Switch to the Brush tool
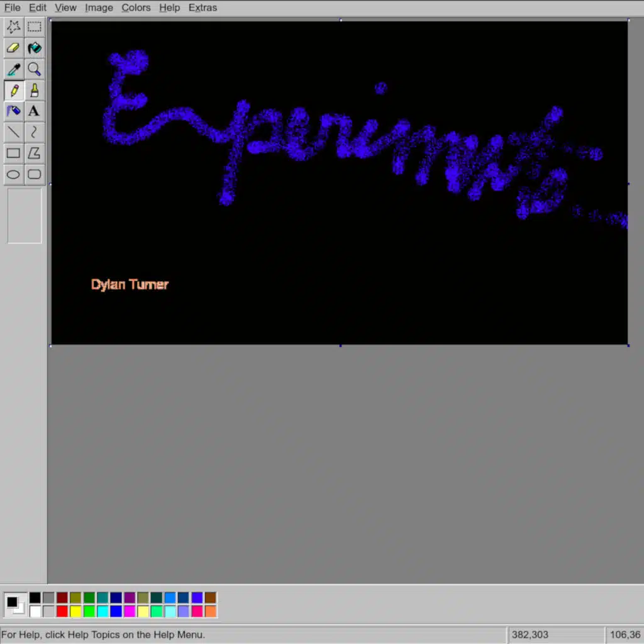Viewport: 644px width, 644px height. (35, 91)
